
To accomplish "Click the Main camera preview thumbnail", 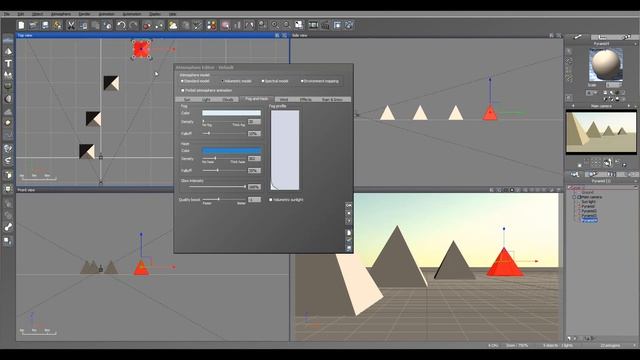I will tap(601, 132).
